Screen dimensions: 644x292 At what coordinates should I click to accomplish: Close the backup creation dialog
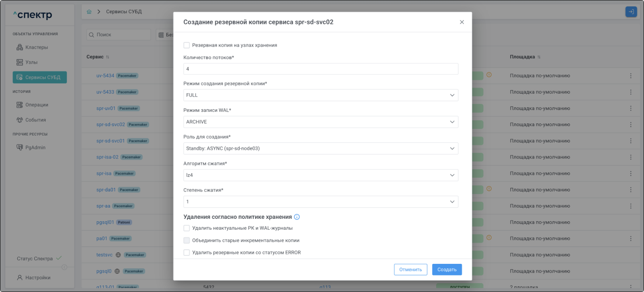click(461, 22)
